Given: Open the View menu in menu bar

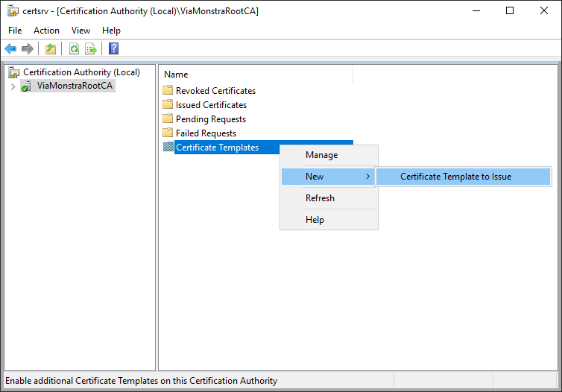Looking at the screenshot, I should (80, 31).
